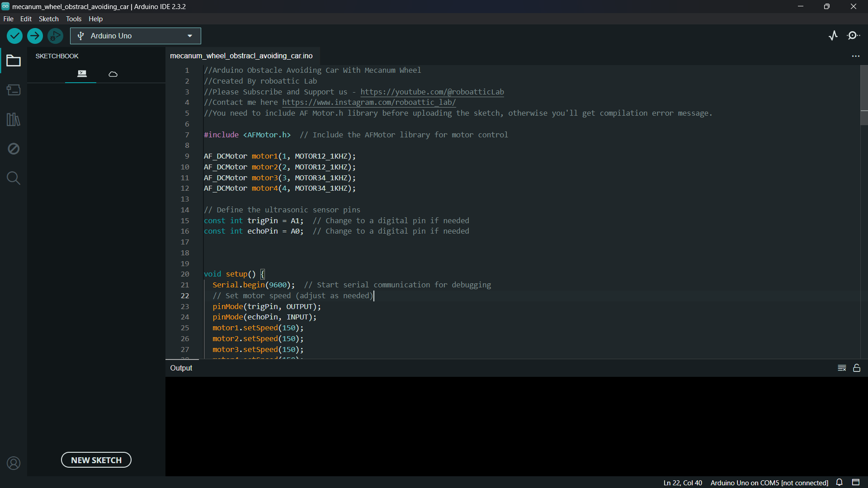The image size is (868, 488).
Task: Open the Sketch menu
Action: (x=48, y=19)
